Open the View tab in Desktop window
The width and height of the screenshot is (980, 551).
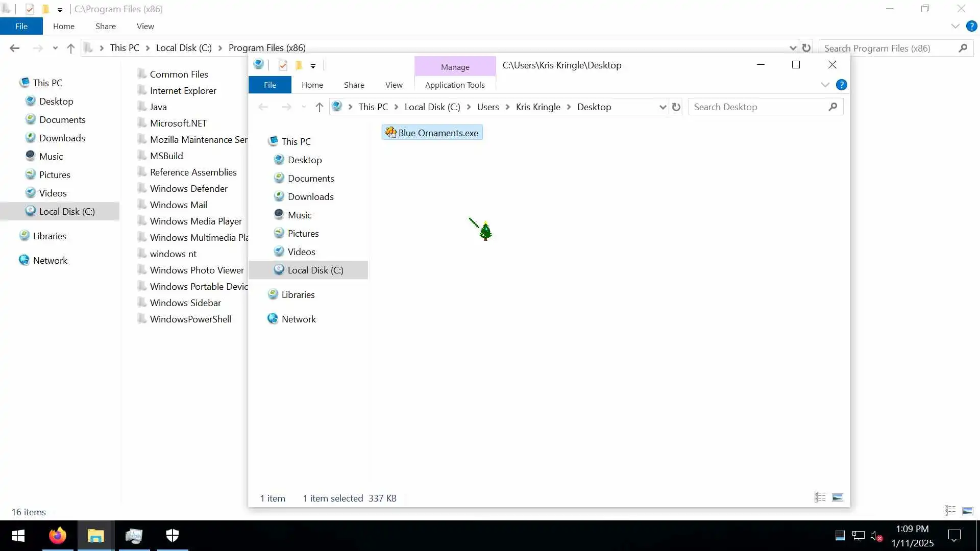click(394, 85)
